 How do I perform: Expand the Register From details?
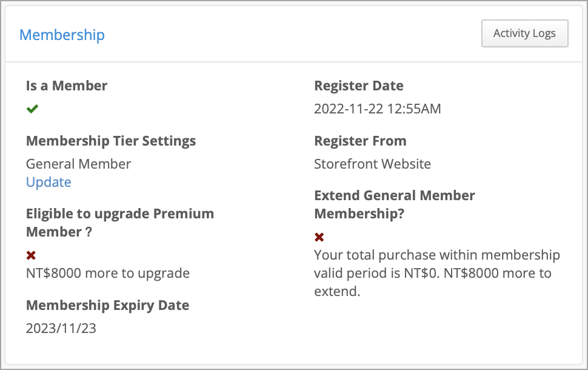pyautogui.click(x=360, y=140)
